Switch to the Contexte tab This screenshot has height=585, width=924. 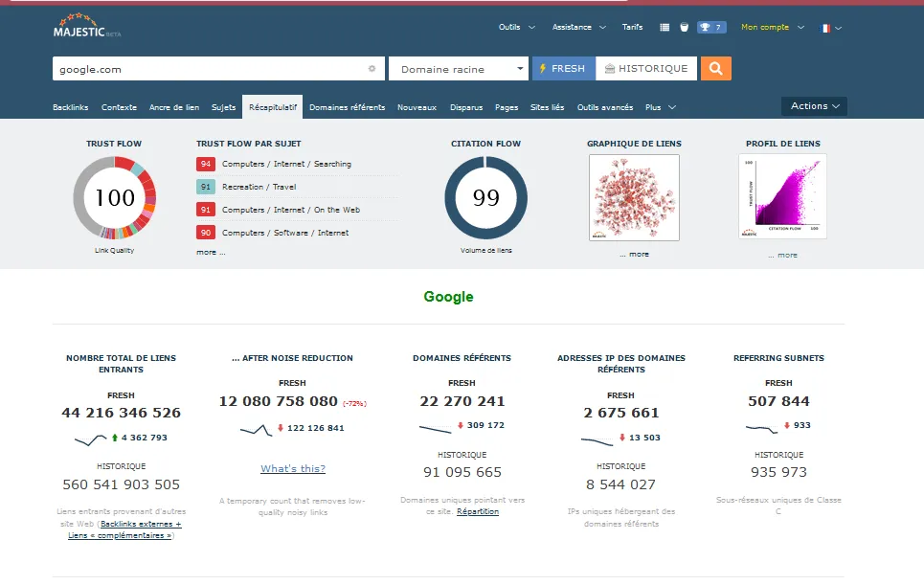(119, 107)
